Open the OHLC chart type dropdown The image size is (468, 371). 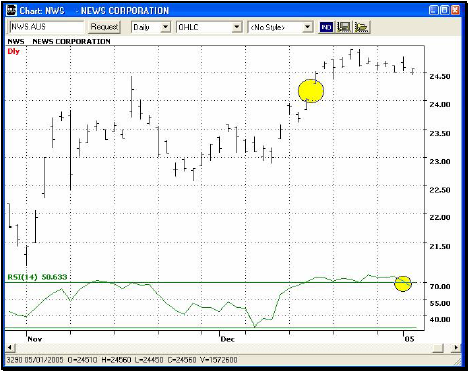click(209, 27)
